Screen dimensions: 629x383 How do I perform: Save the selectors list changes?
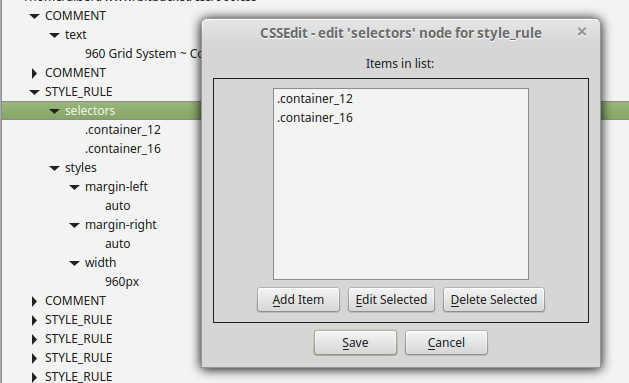pos(355,342)
